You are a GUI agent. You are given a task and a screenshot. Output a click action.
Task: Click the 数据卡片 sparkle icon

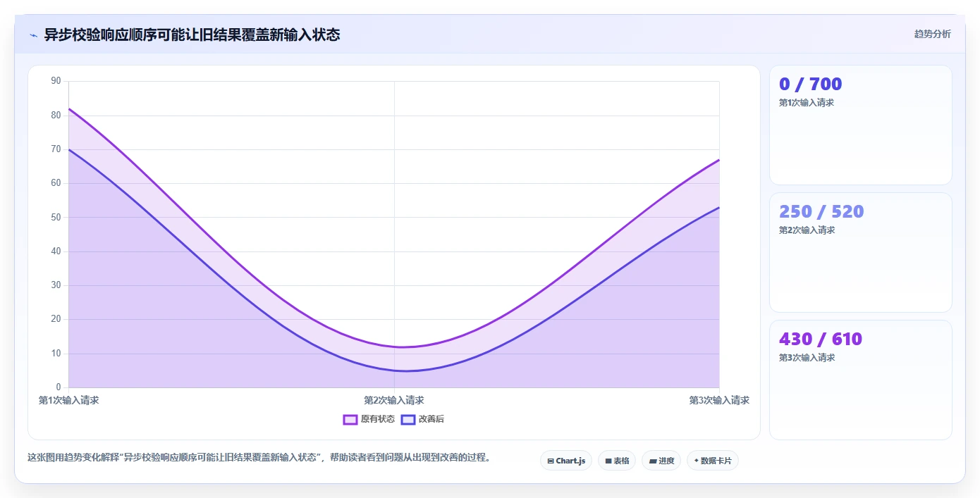tap(696, 461)
